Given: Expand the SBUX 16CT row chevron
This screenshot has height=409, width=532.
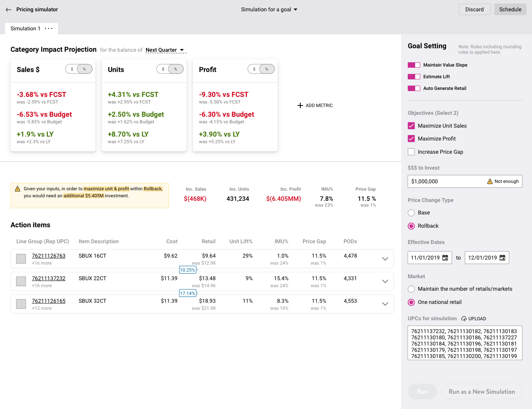Looking at the screenshot, I should (x=385, y=259).
